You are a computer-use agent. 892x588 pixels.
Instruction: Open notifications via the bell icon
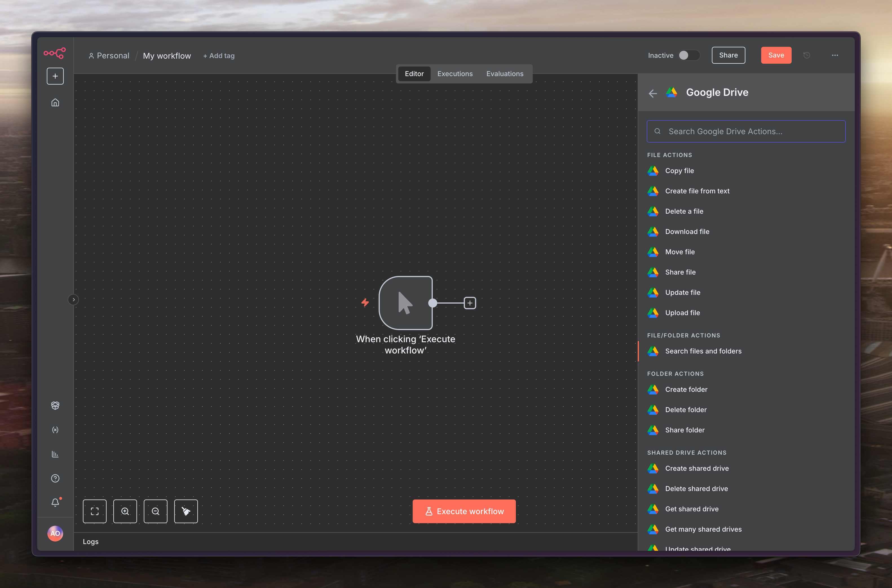pos(55,502)
